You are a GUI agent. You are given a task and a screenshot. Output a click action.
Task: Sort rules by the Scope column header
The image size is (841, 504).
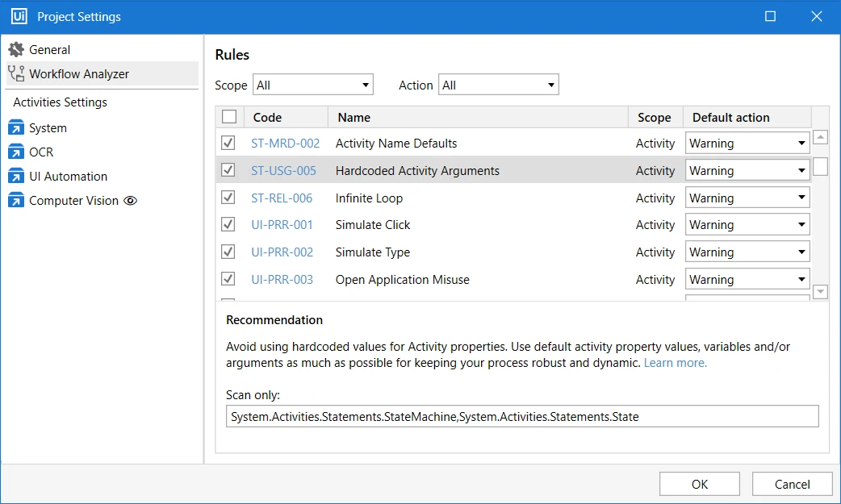(x=655, y=117)
